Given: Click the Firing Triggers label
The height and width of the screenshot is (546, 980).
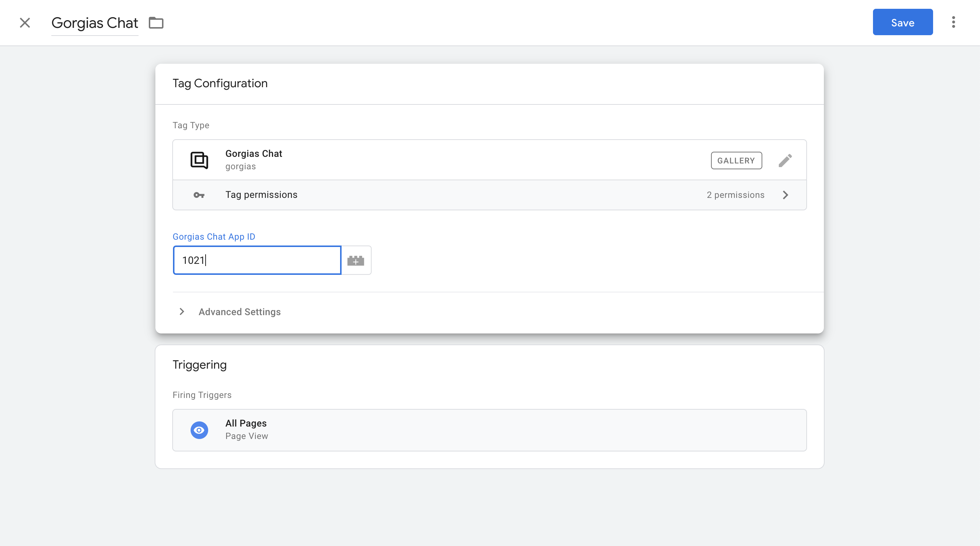Looking at the screenshot, I should (202, 395).
